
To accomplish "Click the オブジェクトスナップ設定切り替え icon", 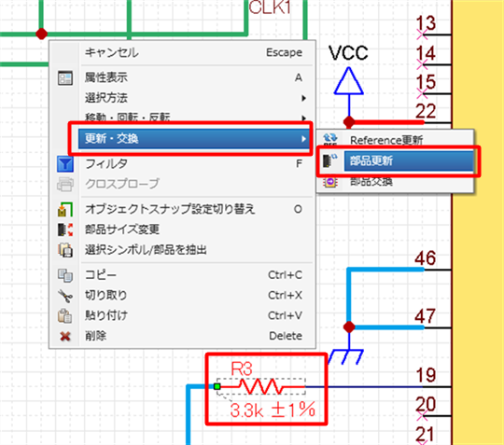I will (x=65, y=210).
